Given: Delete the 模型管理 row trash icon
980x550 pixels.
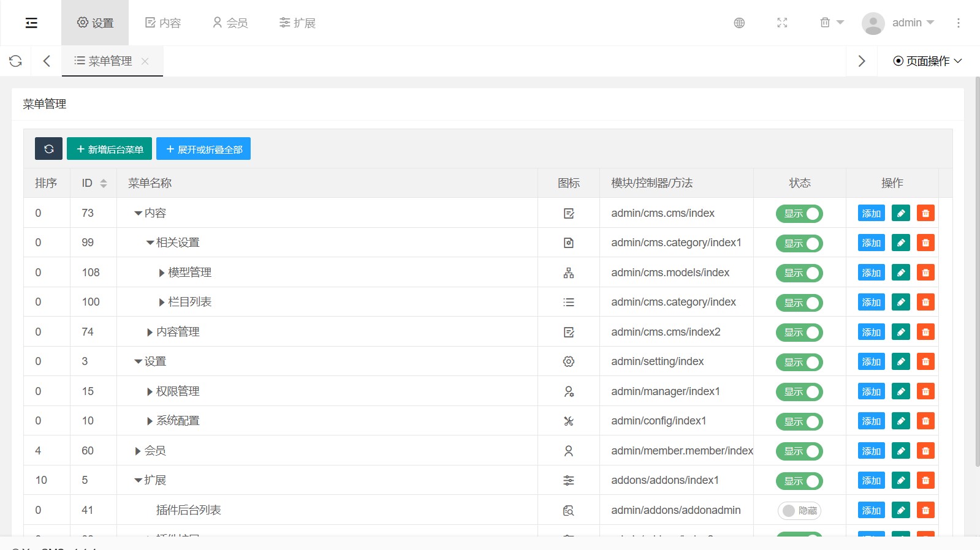Looking at the screenshot, I should coord(925,273).
